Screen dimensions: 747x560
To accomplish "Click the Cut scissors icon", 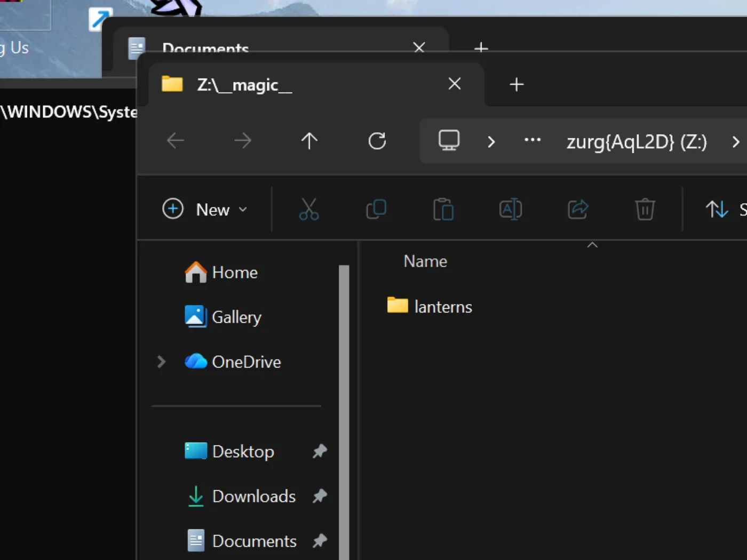I will click(x=309, y=209).
